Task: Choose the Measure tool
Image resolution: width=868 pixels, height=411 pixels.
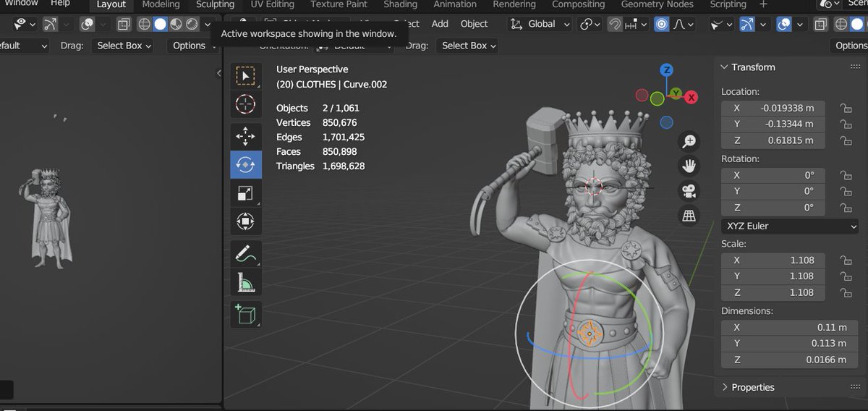Action: (245, 281)
